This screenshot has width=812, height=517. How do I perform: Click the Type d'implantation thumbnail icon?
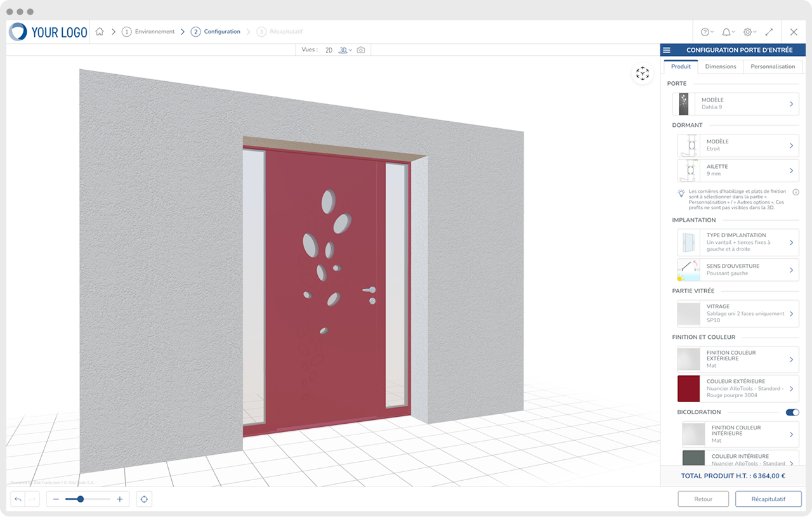coord(688,242)
